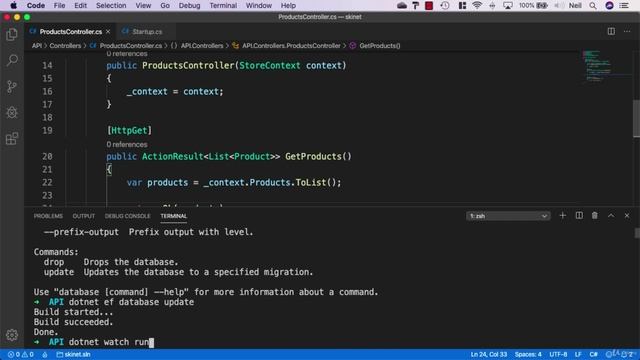Image resolution: width=640 pixels, height=360 pixels.
Task: Open the battery status in menu bar
Action: point(533,5)
